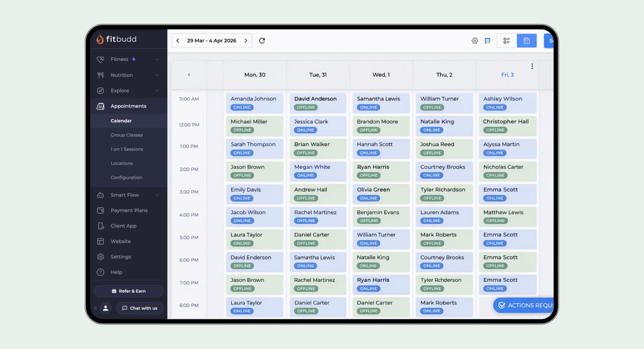Image resolution: width=644 pixels, height=349 pixels.
Task: Open Lauren Adams appointment
Action: point(444,216)
